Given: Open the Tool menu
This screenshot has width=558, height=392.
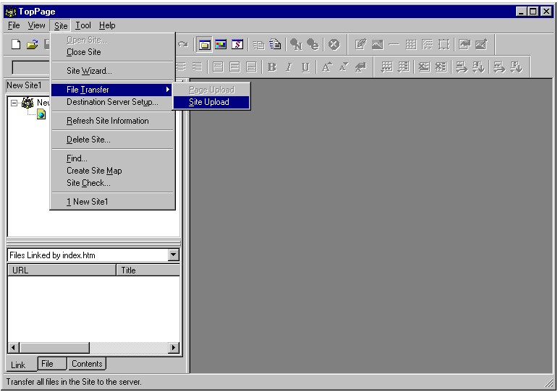Looking at the screenshot, I should [x=83, y=25].
